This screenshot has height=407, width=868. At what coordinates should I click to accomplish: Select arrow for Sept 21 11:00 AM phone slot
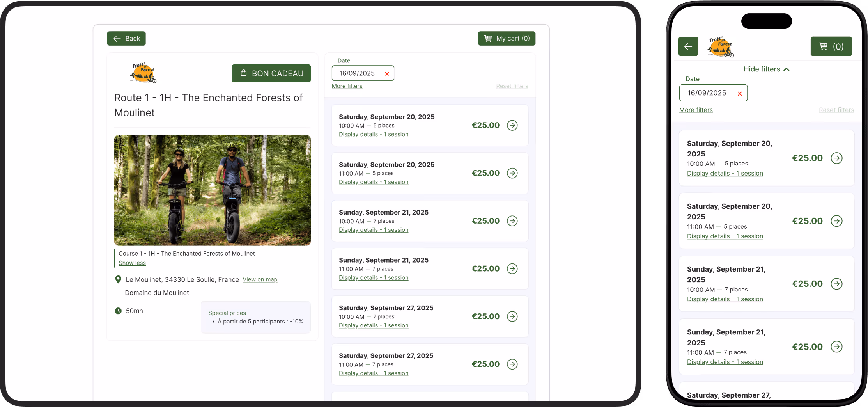[x=837, y=347]
